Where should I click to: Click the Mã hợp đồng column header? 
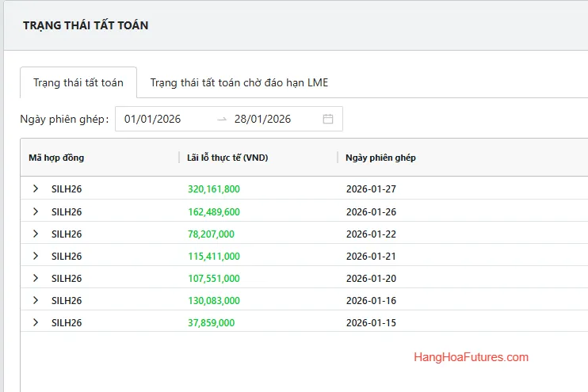tap(56, 158)
